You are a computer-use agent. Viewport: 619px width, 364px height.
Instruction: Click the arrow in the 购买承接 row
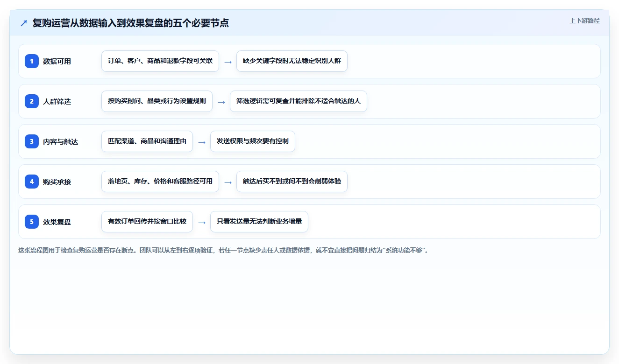point(228,182)
